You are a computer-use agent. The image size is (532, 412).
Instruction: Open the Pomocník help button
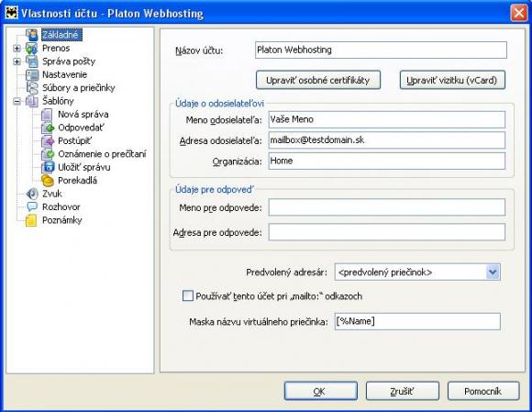(483, 391)
